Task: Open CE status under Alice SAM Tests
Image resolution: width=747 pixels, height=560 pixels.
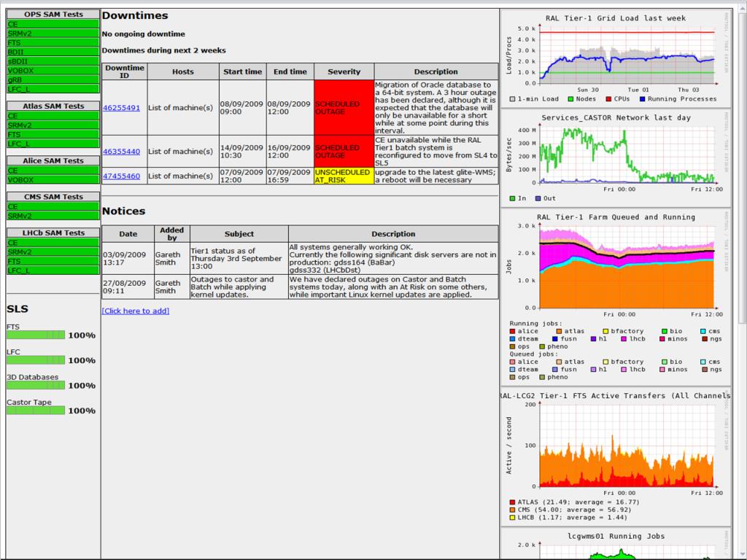Action: pos(53,171)
